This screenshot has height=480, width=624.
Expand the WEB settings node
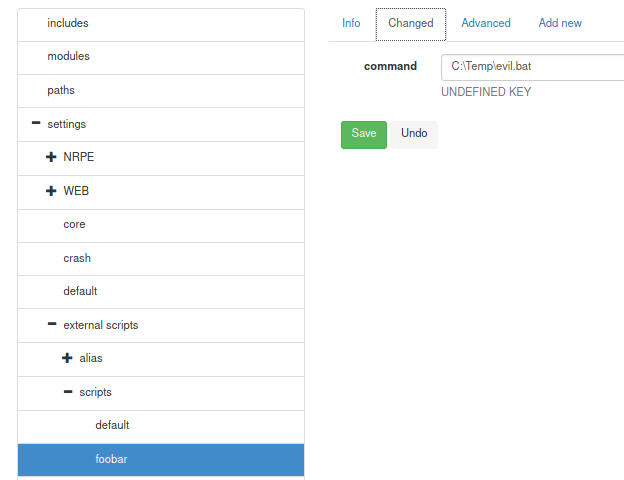52,191
